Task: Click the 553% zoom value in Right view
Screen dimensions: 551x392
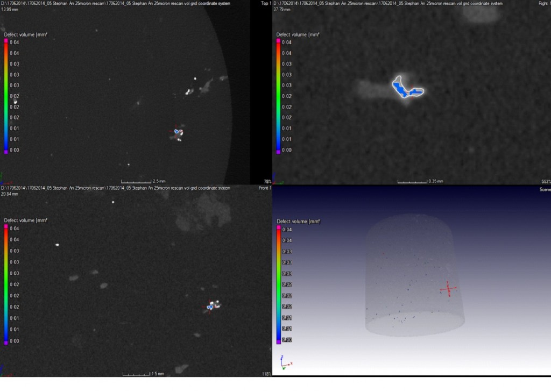Action: (546, 182)
